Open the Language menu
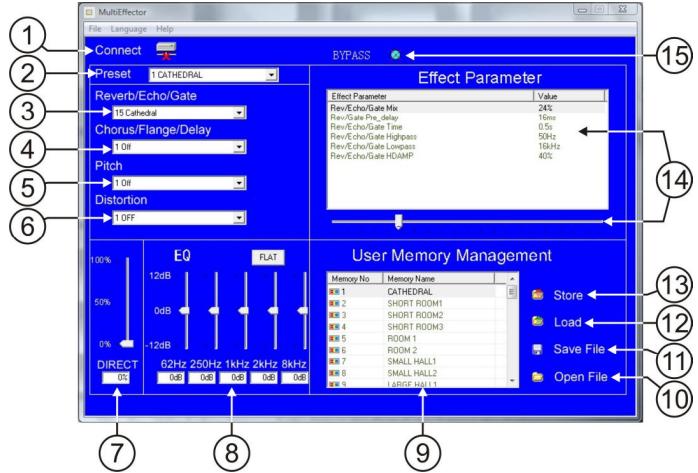This screenshot has width=698, height=473. [x=129, y=29]
